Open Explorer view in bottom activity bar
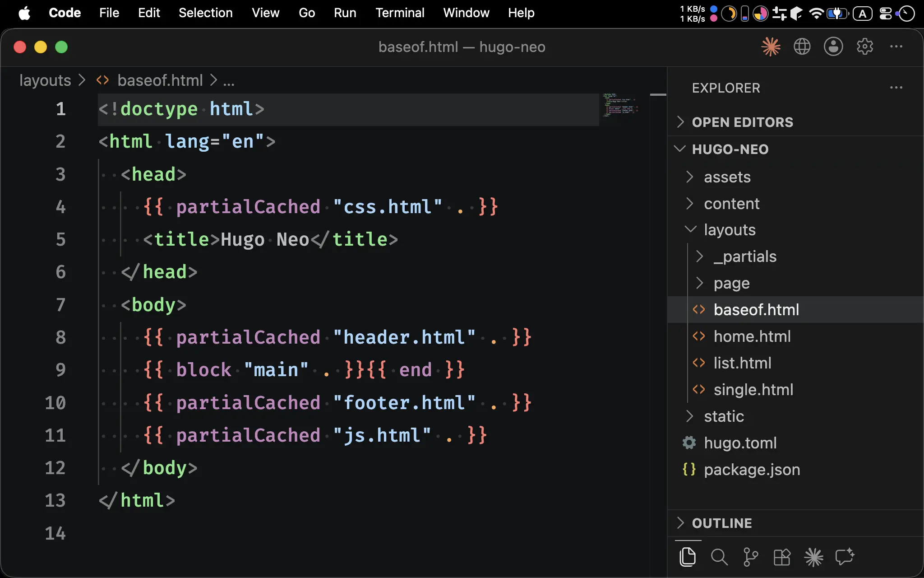 [x=688, y=557]
